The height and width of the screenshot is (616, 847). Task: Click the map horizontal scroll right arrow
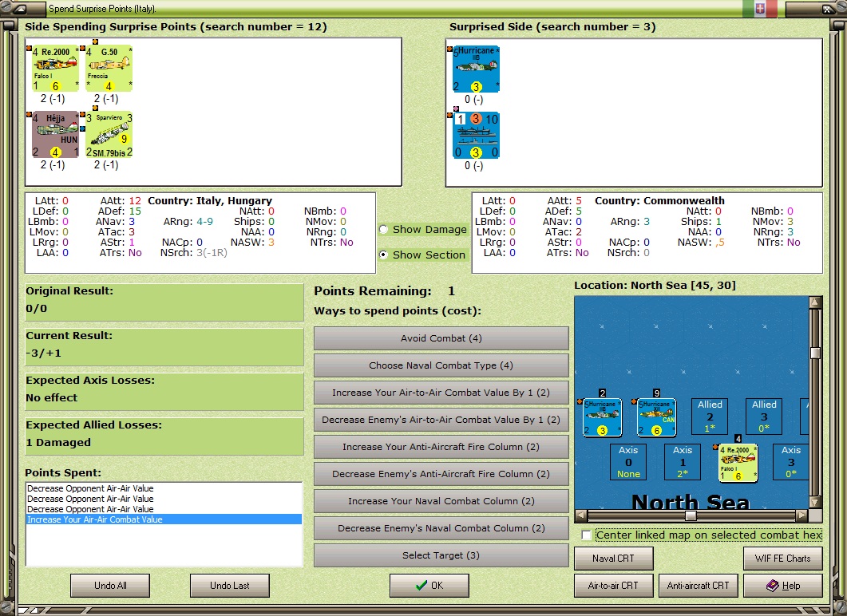pos(802,515)
